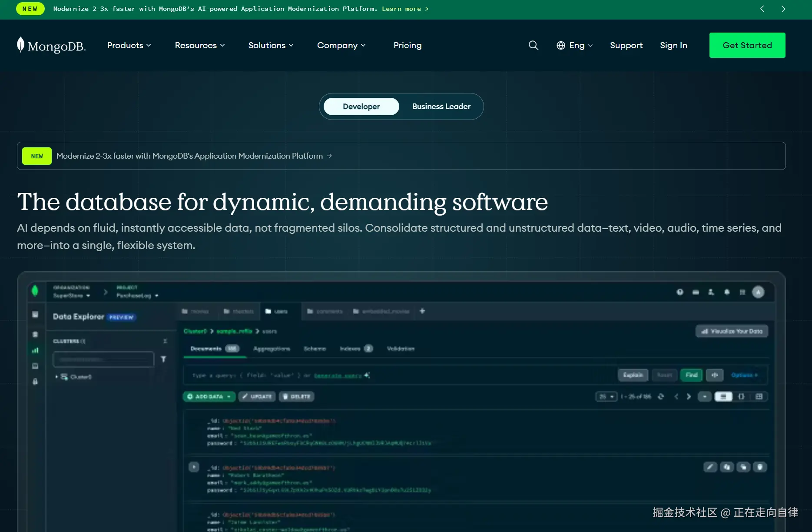Expand the Resources menu

tap(200, 45)
